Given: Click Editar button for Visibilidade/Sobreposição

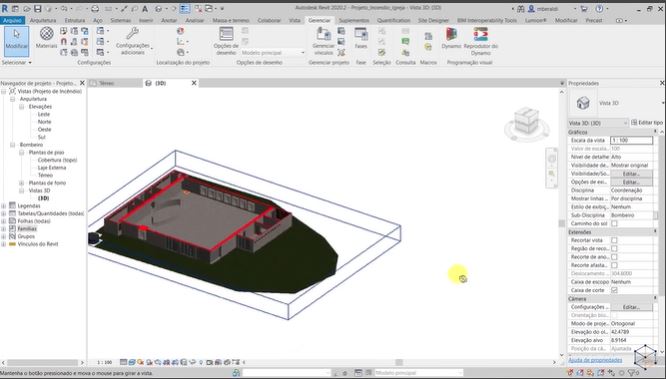Looking at the screenshot, I should 631,174.
